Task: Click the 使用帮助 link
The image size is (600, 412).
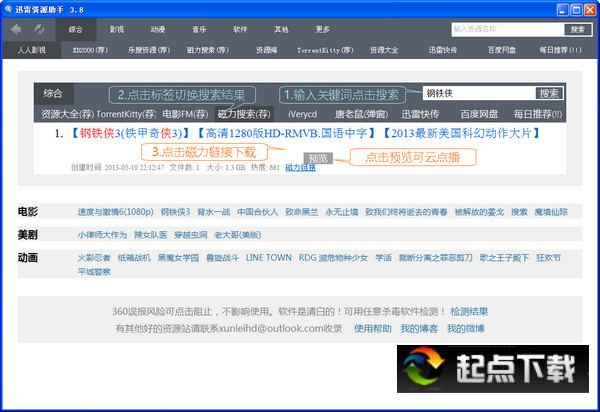Action: tap(372, 328)
